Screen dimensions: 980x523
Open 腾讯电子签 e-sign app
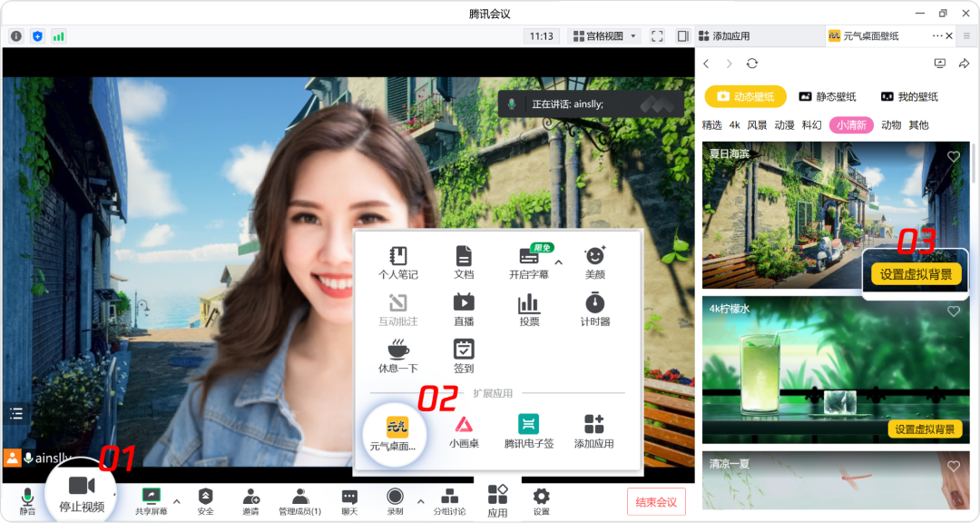point(529,433)
